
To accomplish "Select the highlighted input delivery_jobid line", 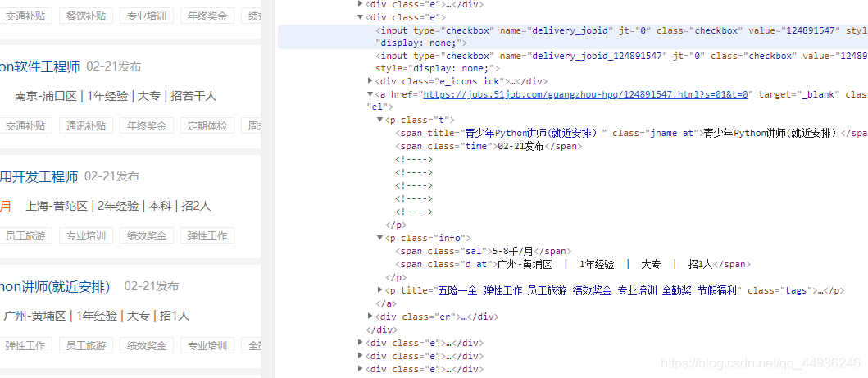I will [x=573, y=37].
